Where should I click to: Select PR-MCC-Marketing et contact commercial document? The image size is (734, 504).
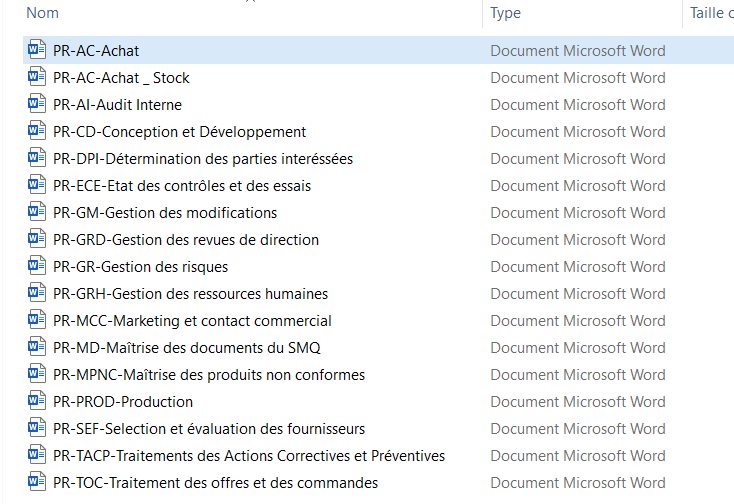click(192, 320)
